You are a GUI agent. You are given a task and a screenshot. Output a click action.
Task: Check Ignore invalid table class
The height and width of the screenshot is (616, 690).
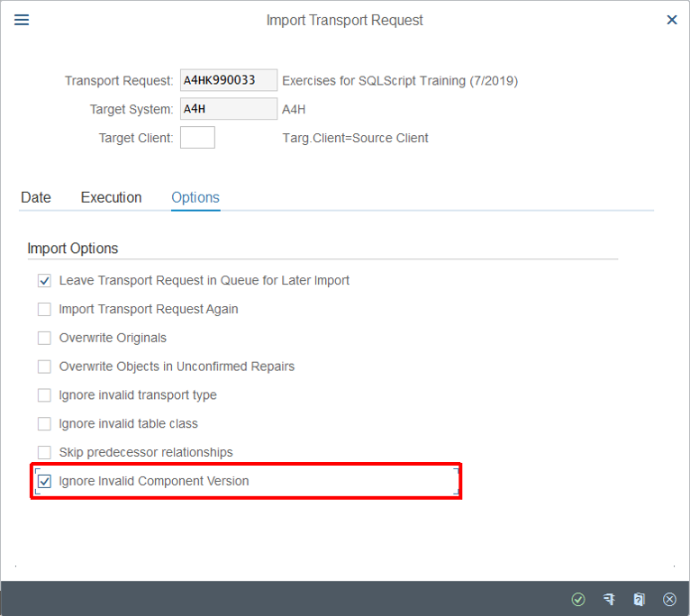[x=44, y=423]
